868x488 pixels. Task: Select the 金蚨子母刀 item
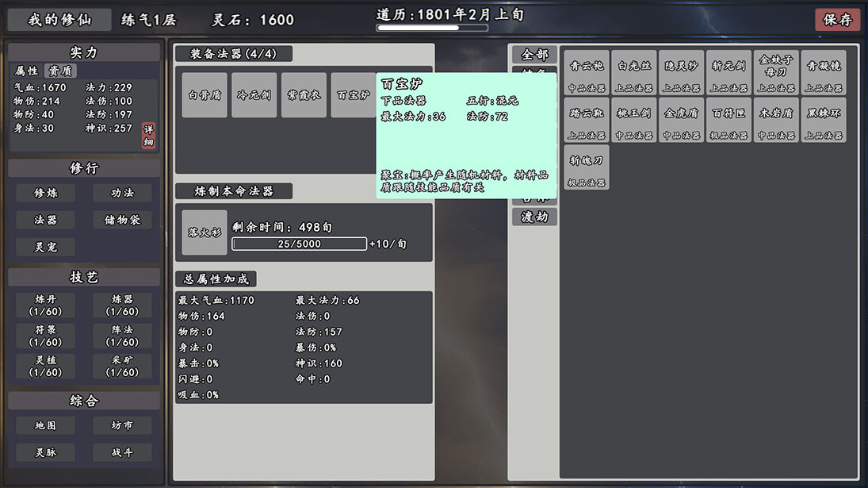(x=775, y=73)
